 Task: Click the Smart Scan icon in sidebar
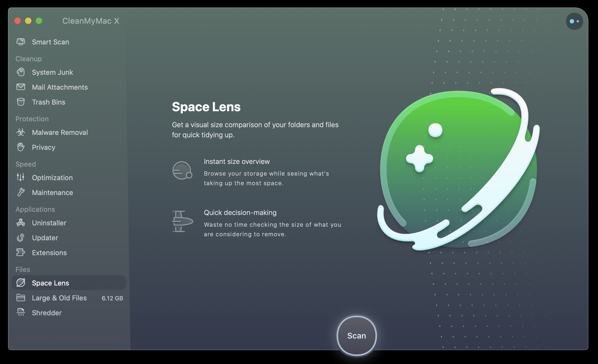click(21, 42)
